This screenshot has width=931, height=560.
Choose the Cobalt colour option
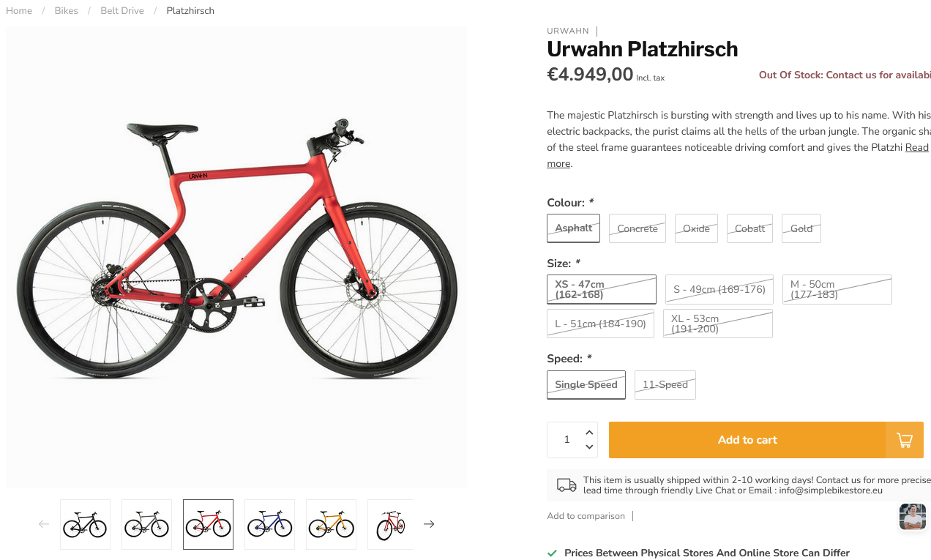(x=749, y=228)
